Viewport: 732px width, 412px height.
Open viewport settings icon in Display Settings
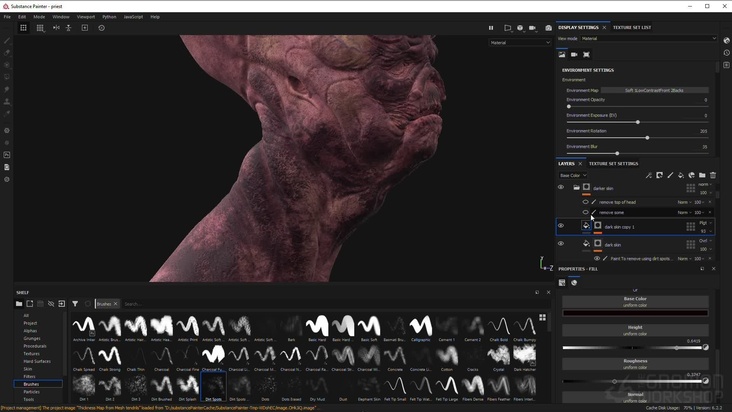(586, 55)
